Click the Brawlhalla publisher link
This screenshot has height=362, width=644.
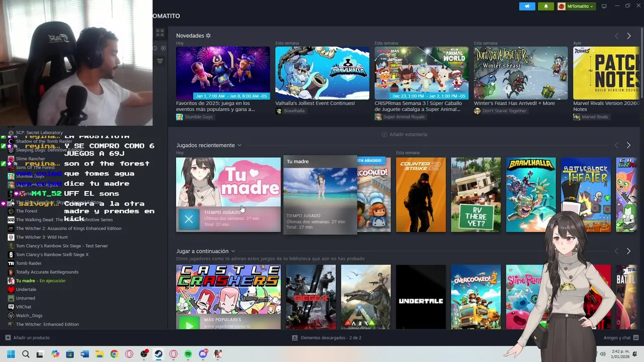290,111
